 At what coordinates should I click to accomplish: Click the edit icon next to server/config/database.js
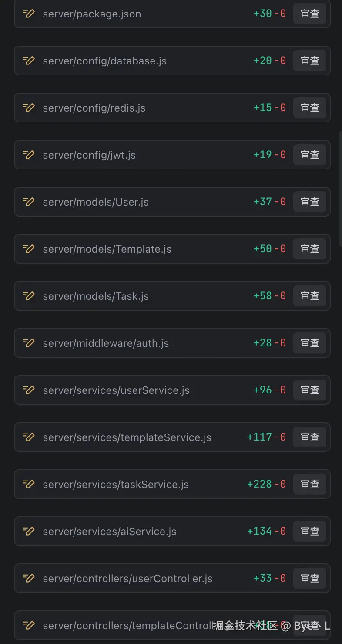29,61
